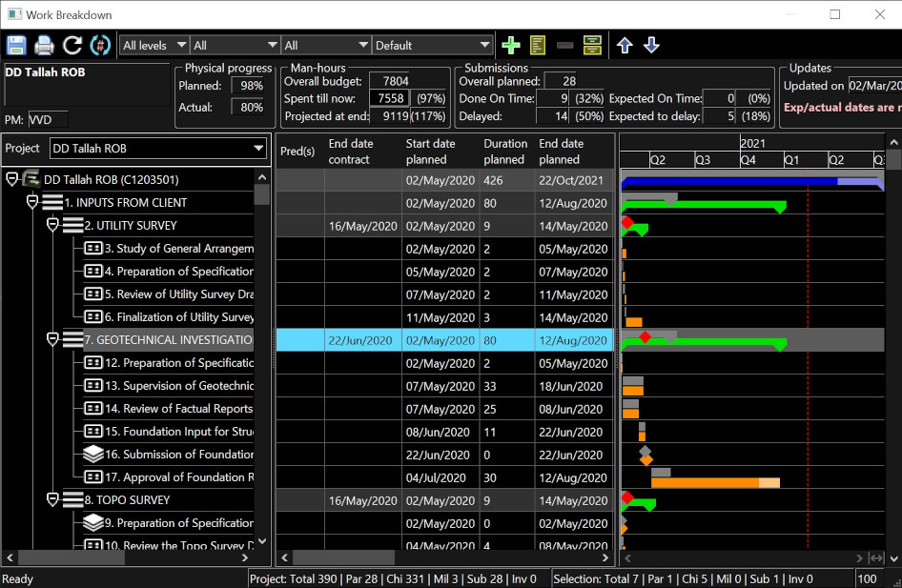Click the green plus Add icon
Screen dimensions: 902x588
pos(511,45)
